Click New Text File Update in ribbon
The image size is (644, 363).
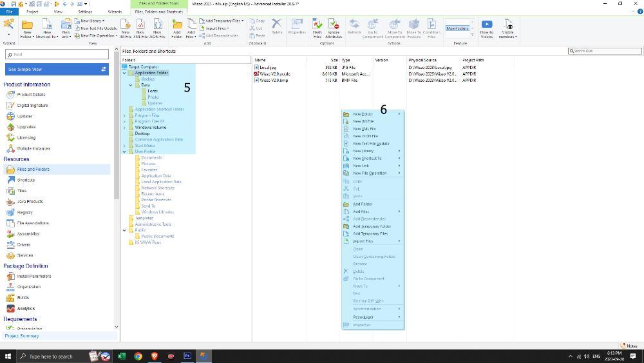tap(96, 28)
